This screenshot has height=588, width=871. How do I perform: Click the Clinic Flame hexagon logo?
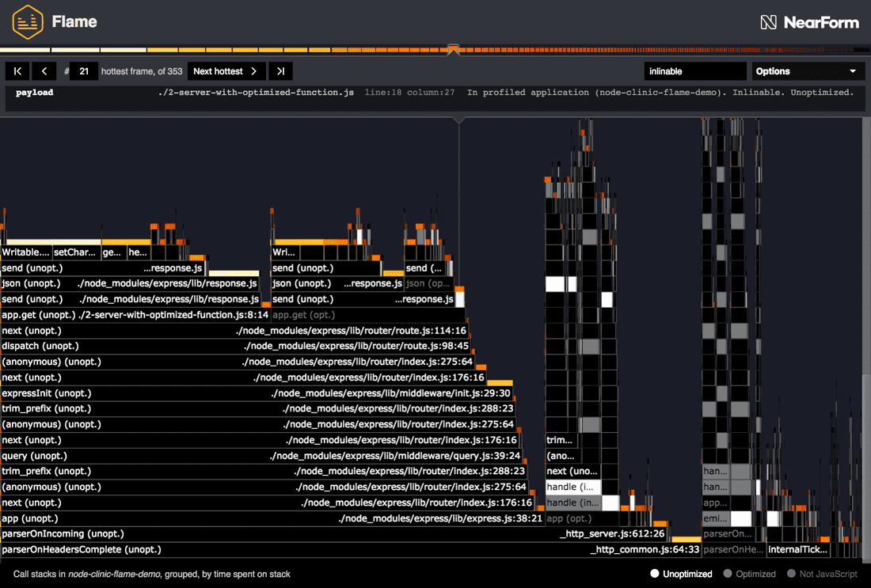[x=28, y=22]
